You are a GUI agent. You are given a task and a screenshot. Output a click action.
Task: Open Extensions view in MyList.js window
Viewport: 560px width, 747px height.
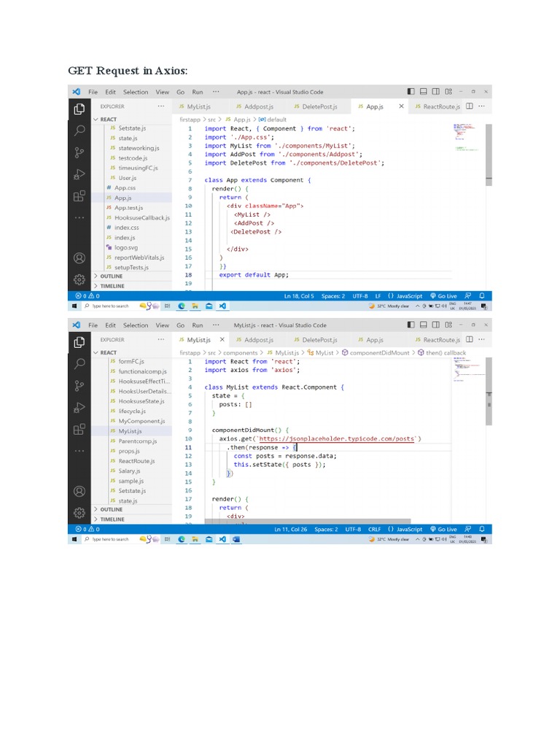pos(79,430)
